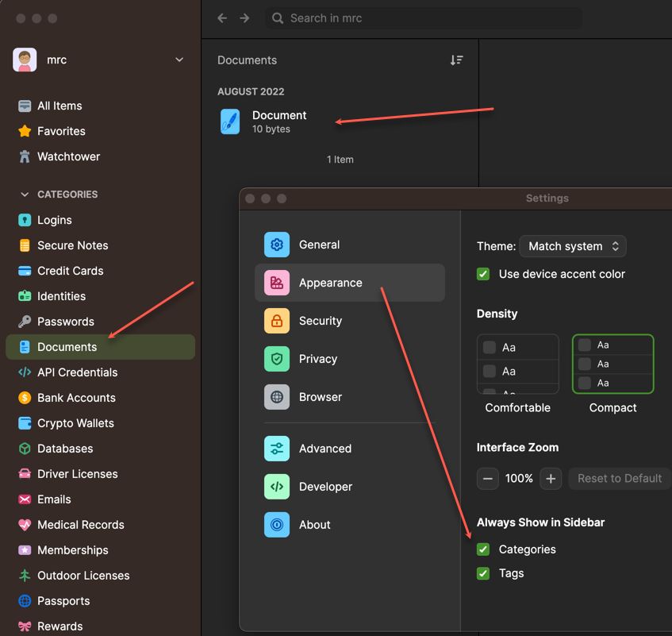Select the Crypto Wallets icon
Viewport: 672px width, 636px height.
pyautogui.click(x=25, y=423)
